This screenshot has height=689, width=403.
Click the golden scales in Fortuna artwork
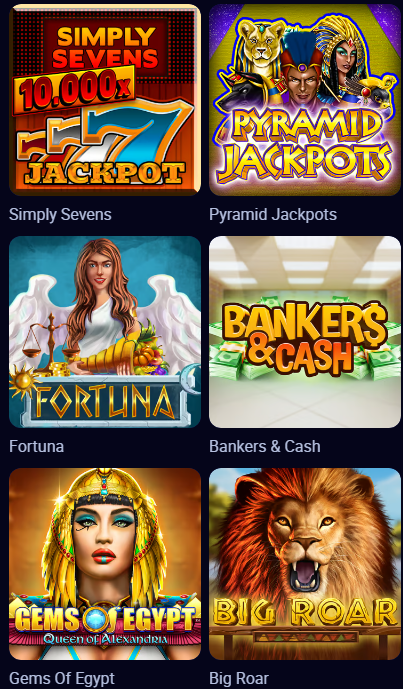[50, 343]
